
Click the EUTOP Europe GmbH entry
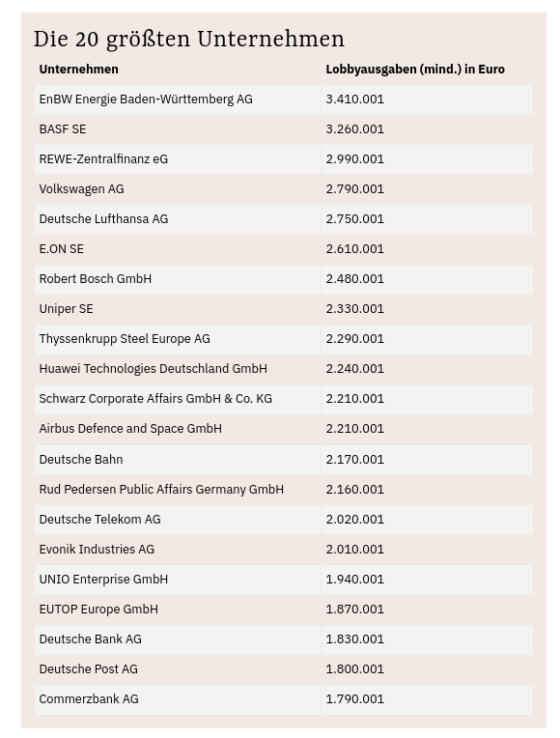point(98,610)
